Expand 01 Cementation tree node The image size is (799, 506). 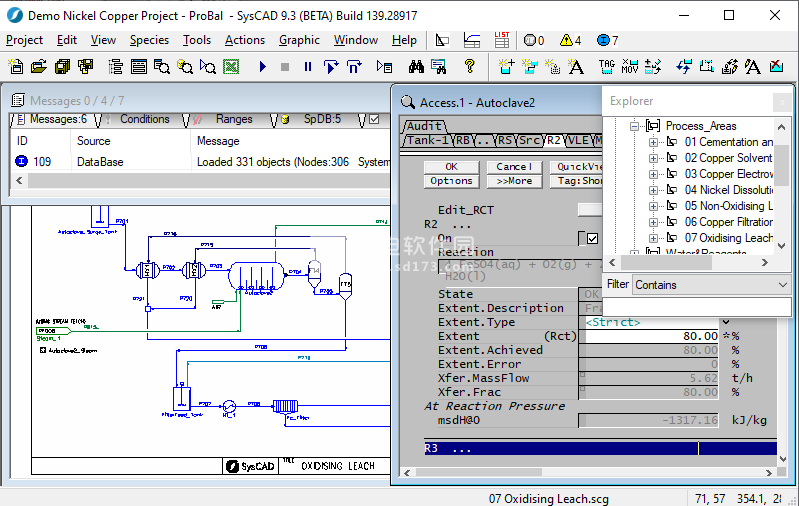click(x=653, y=142)
